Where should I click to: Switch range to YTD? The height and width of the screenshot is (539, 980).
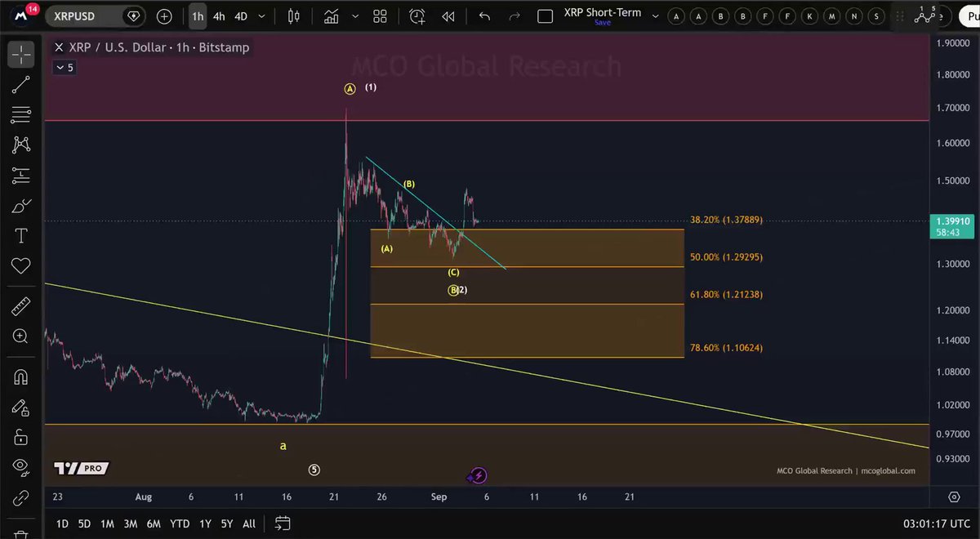click(x=180, y=523)
